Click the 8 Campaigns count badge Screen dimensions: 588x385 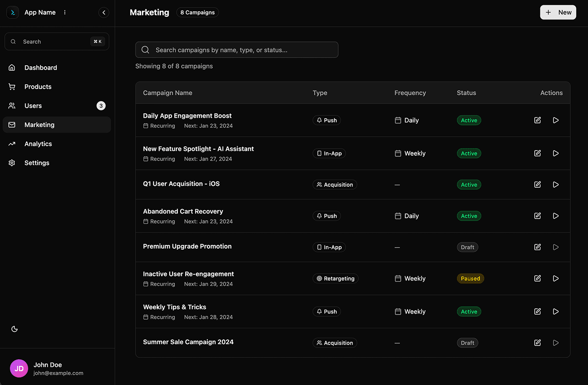coord(197,12)
